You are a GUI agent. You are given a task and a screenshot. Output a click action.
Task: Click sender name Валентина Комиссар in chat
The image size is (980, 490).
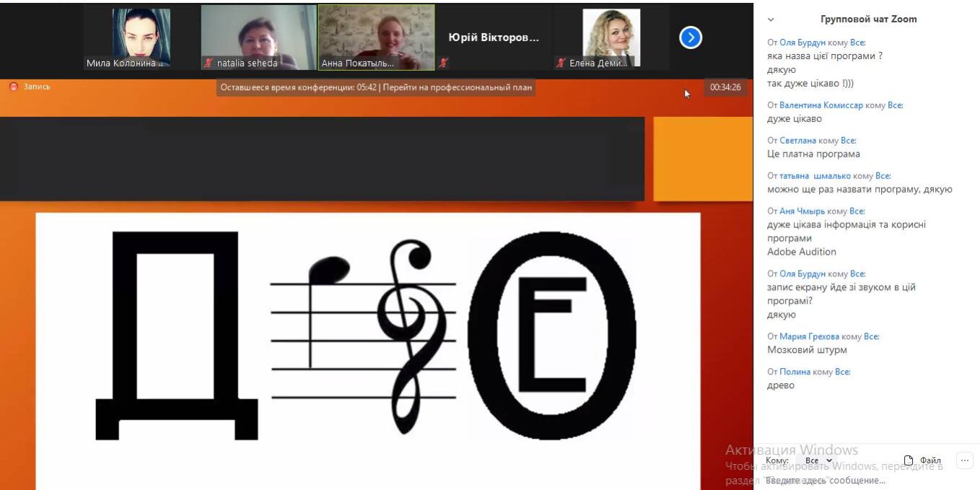821,105
